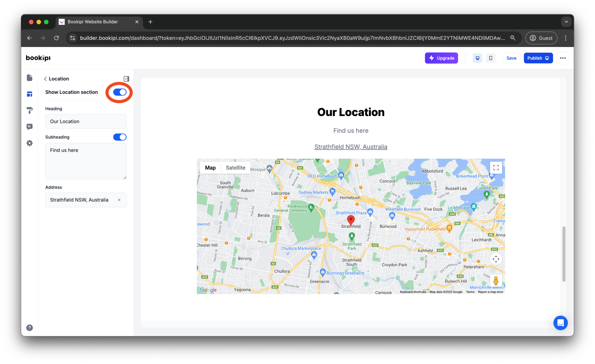Open the paint roller design icon
The height and width of the screenshot is (364, 595).
pyautogui.click(x=30, y=110)
